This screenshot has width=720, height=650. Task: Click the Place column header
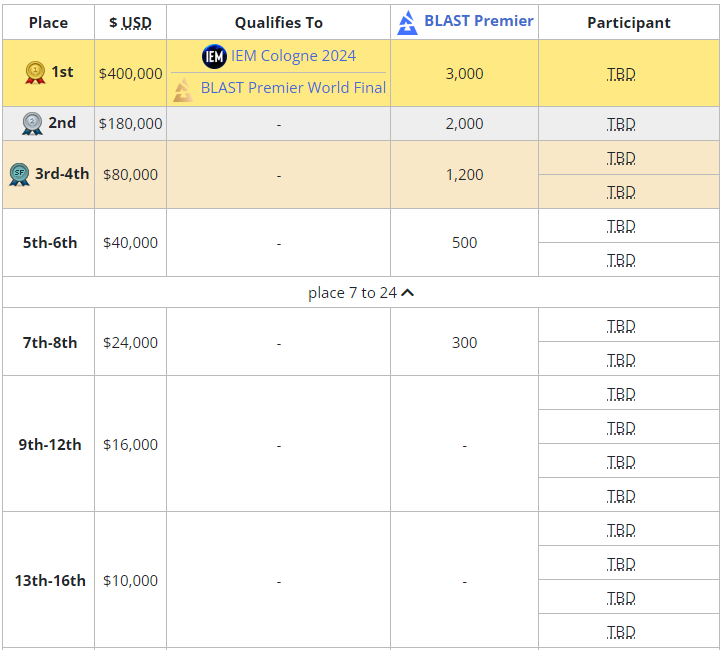[x=48, y=22]
